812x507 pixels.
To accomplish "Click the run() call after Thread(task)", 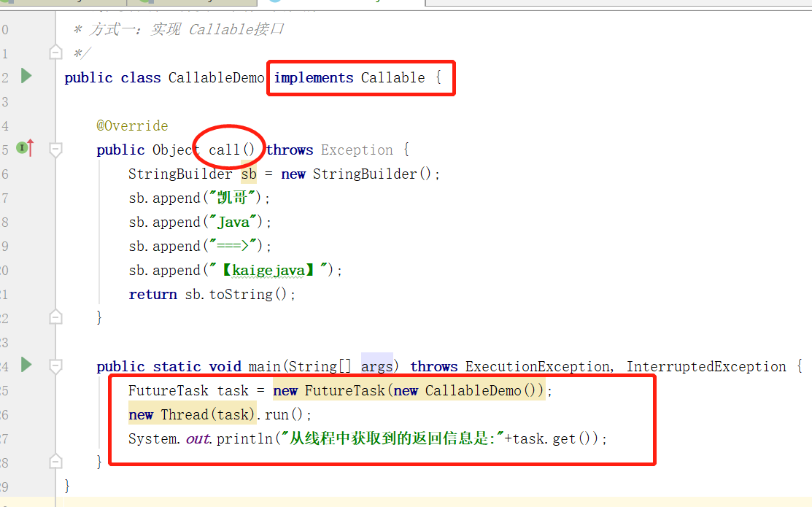I will click(283, 415).
